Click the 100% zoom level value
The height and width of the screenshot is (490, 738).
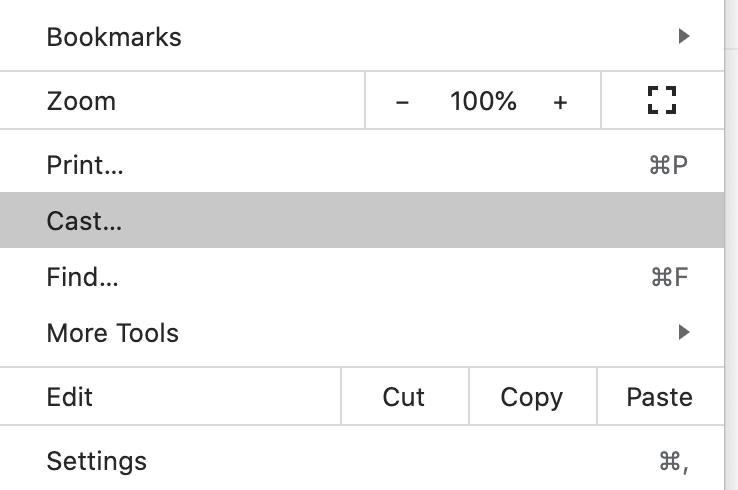pos(483,101)
